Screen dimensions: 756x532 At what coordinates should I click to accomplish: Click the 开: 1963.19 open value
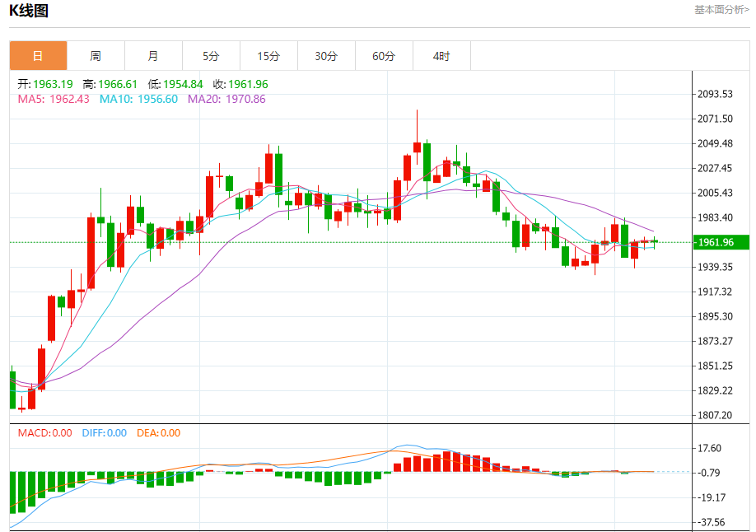tap(45, 84)
